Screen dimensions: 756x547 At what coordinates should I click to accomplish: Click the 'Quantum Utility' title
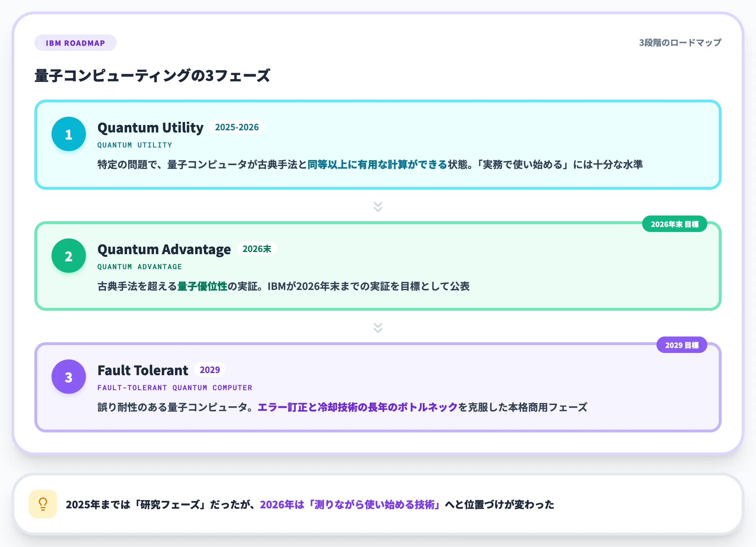(150, 127)
